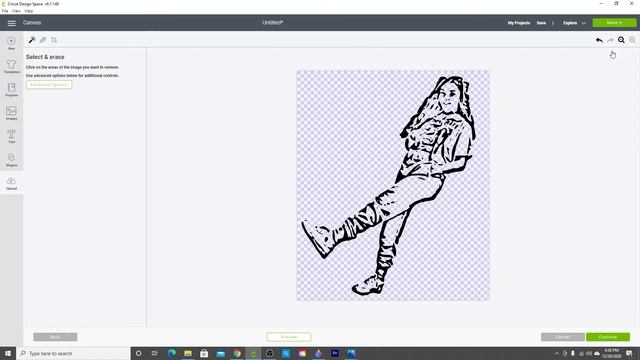The image size is (640, 360).
Task: Expand Advanced Options
Action: click(49, 84)
